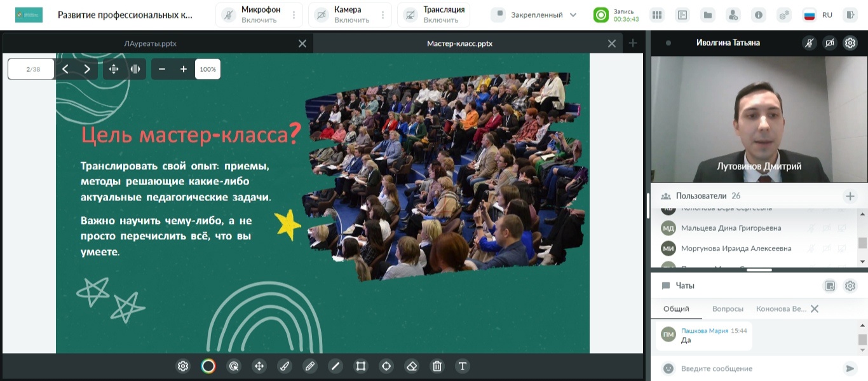
Task: Select the text T tool
Action: click(x=463, y=366)
